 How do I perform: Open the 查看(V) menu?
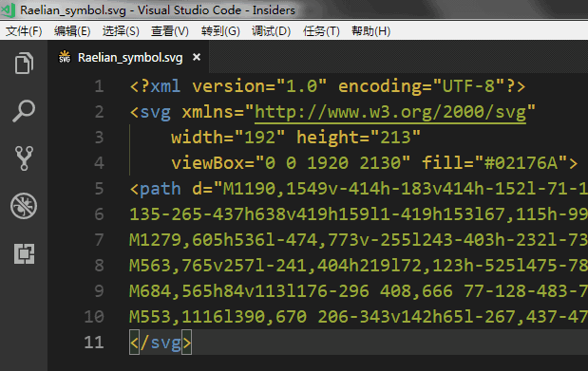click(170, 31)
